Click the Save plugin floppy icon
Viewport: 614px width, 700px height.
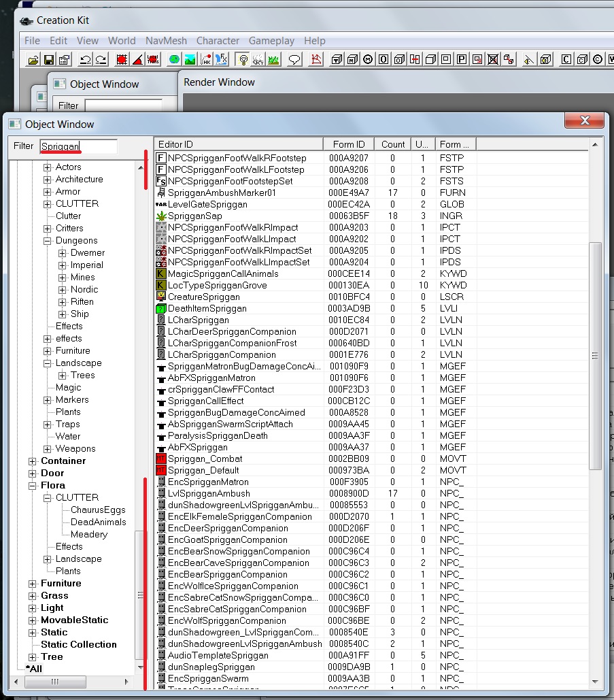pos(49,59)
